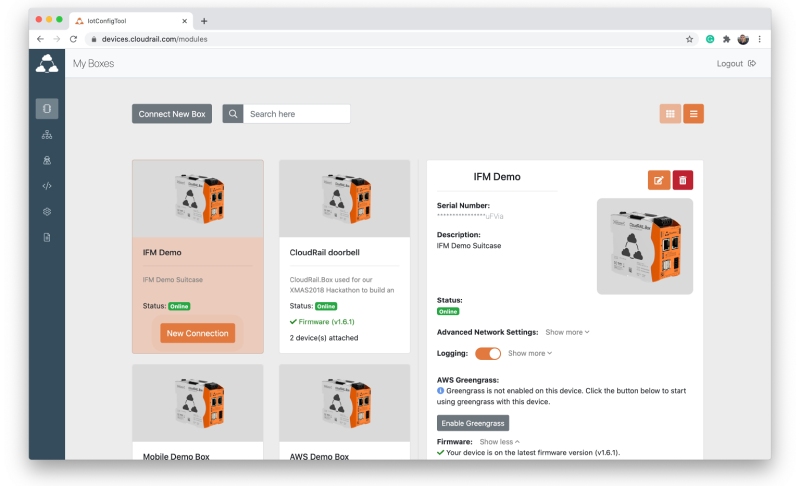Delete the IFM Demo box
The height and width of the screenshot is (486, 800).
point(683,180)
